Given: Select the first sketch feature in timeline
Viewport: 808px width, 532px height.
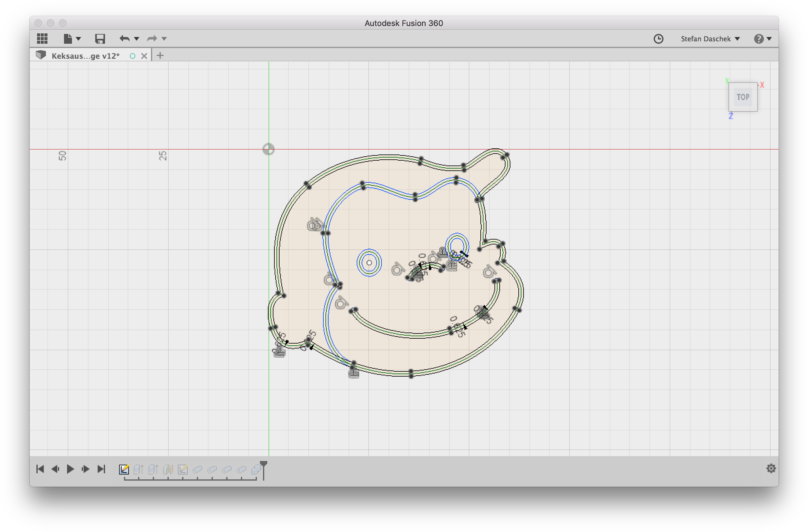Looking at the screenshot, I should click(124, 469).
